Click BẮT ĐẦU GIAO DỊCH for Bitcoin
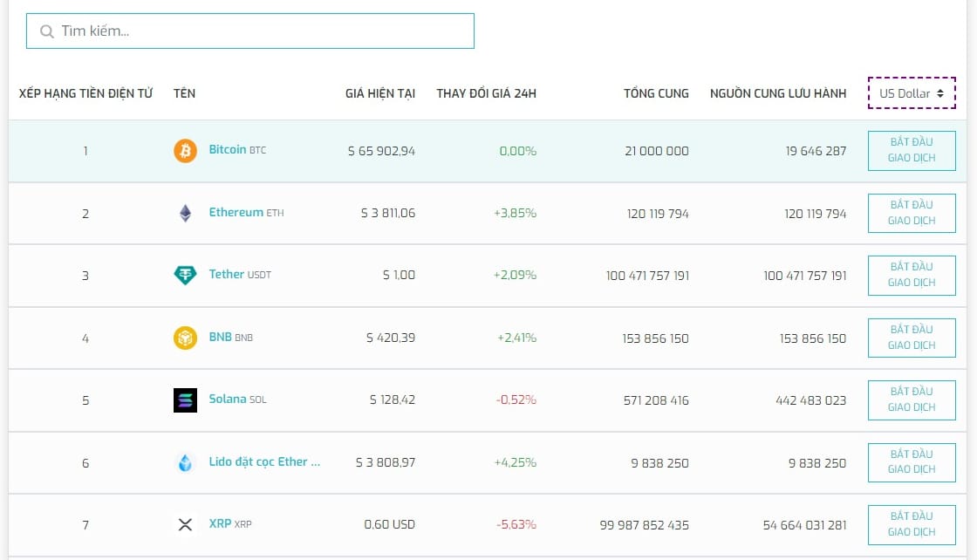Screen dimensions: 977x560 click(912, 150)
